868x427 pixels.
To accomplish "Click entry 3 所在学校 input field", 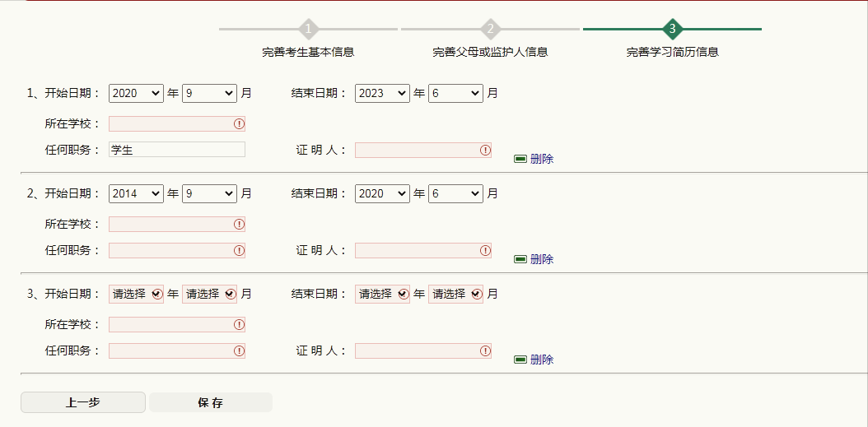I will pyautogui.click(x=170, y=325).
